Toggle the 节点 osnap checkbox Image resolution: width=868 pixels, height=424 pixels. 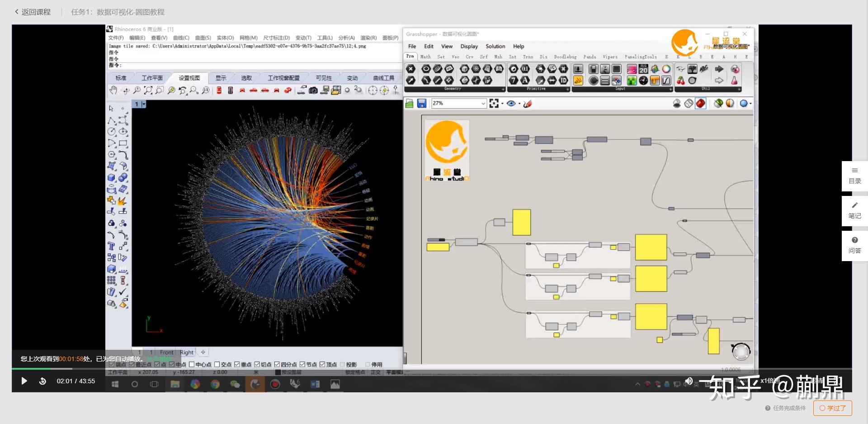point(302,364)
